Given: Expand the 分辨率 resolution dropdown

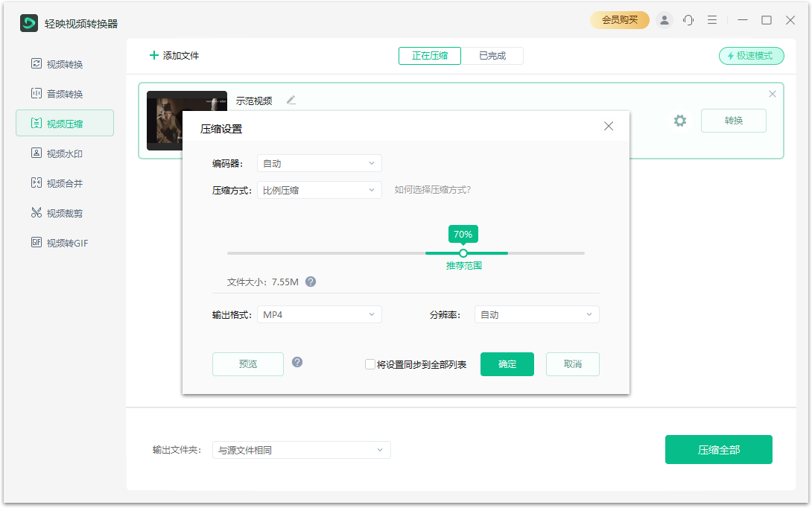Looking at the screenshot, I should coord(536,314).
